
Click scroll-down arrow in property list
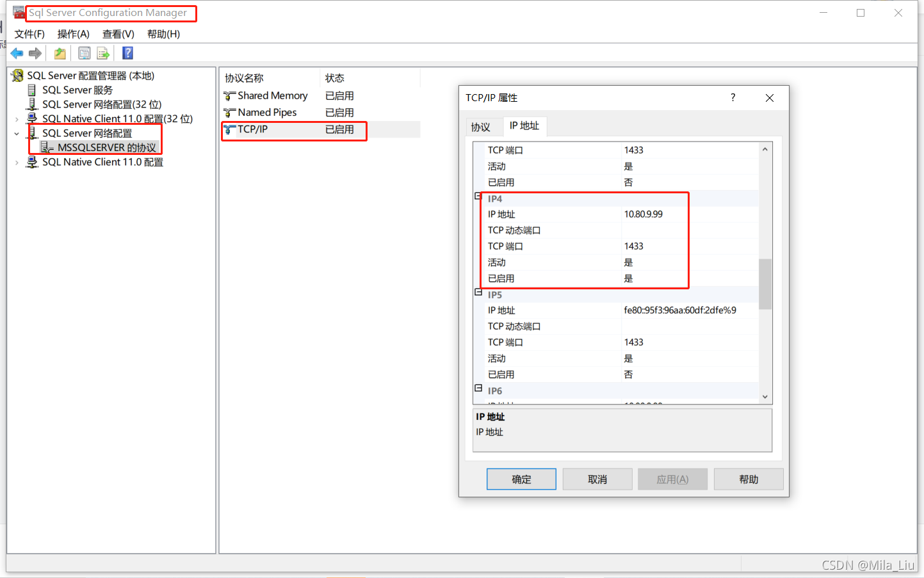(765, 397)
